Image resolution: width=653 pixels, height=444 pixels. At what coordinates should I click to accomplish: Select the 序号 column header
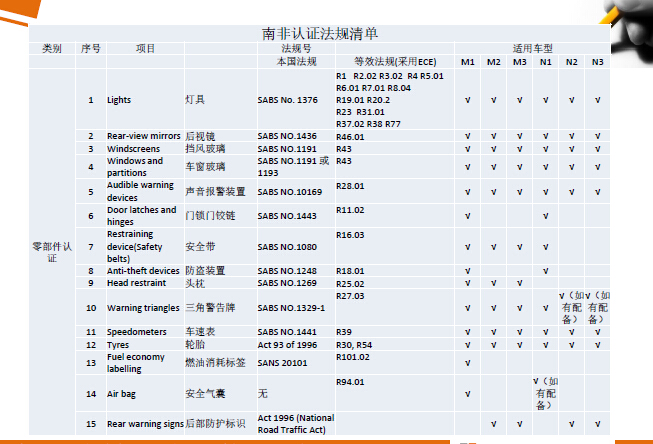click(91, 49)
